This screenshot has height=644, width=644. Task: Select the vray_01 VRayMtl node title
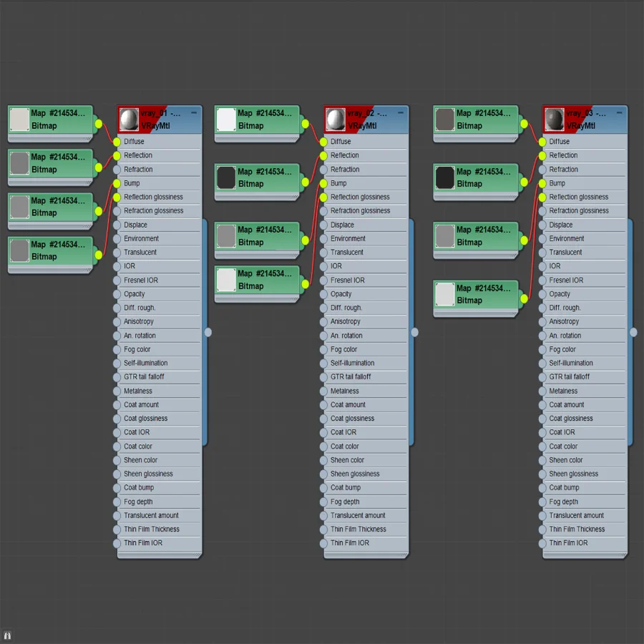point(160,119)
